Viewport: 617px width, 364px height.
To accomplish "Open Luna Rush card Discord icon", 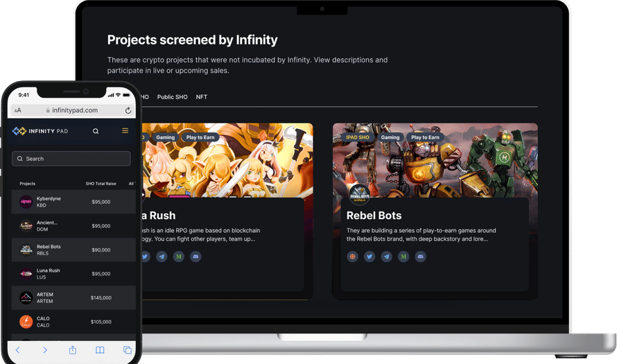I will tap(195, 257).
